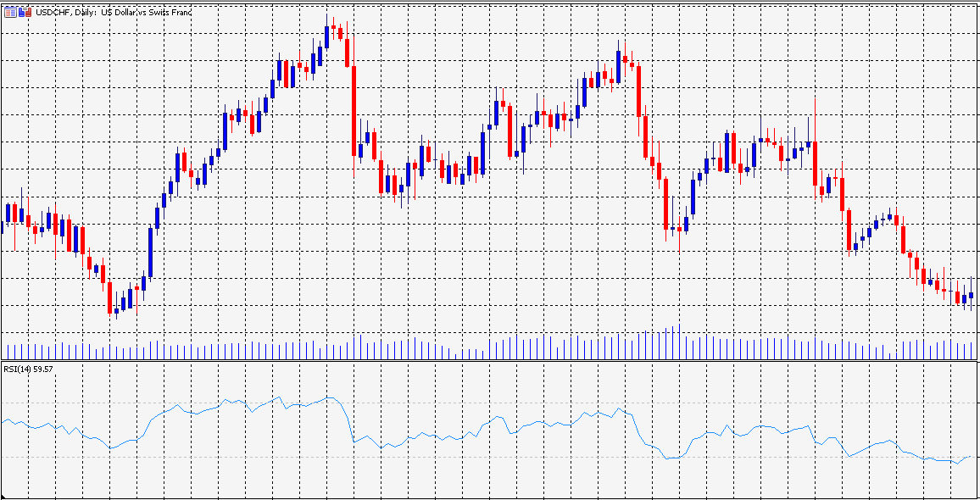Select the blue candle at the second peak
The height and width of the screenshot is (500, 980).
[619, 68]
